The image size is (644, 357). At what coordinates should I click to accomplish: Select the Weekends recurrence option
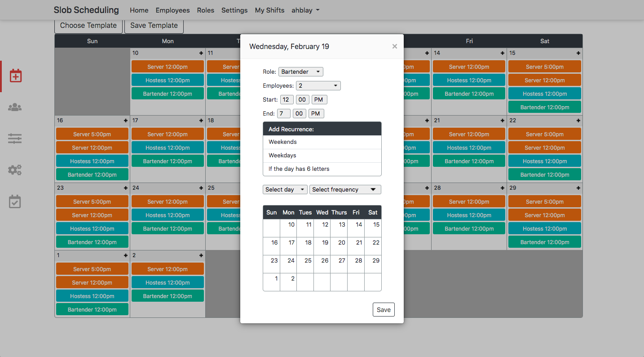click(322, 142)
